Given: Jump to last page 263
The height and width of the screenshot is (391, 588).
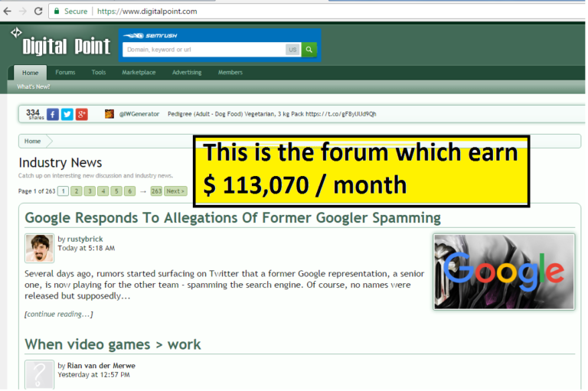Looking at the screenshot, I should coord(156,191).
